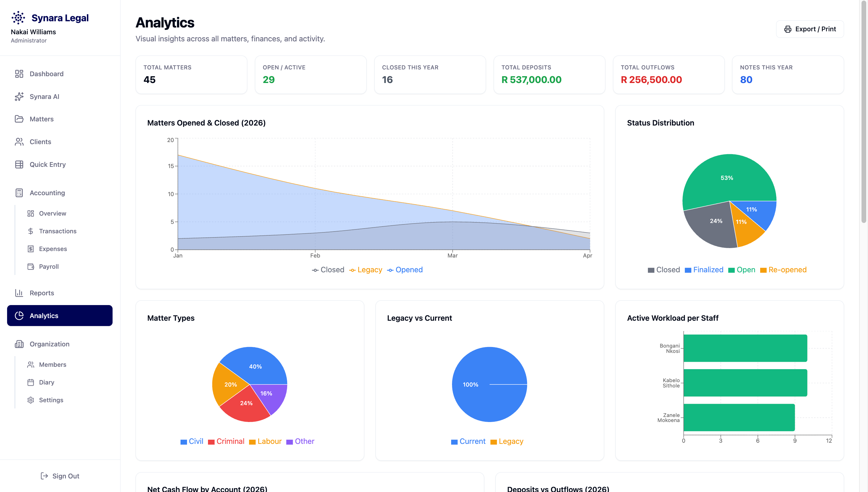The height and width of the screenshot is (492, 868).
Task: Click the Synara Legal logo icon
Action: click(x=18, y=18)
